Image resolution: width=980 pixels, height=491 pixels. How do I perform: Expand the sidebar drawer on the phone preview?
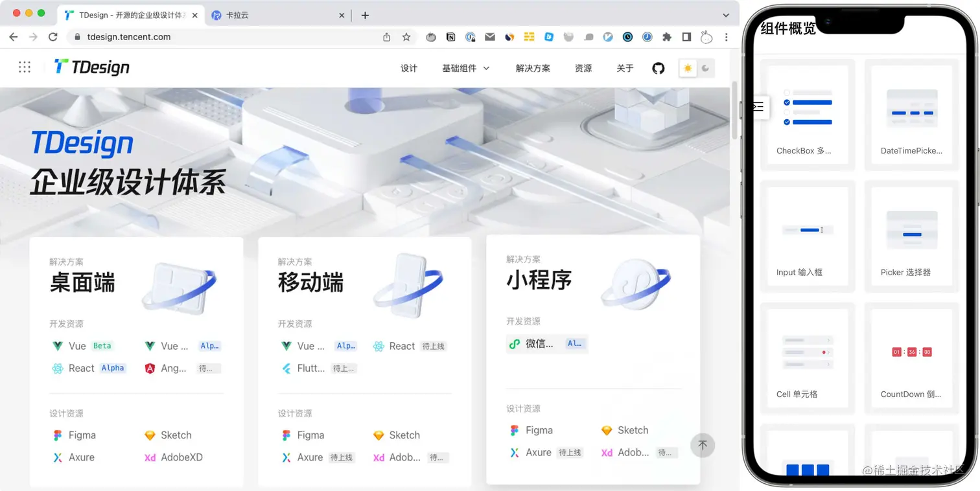[758, 108]
